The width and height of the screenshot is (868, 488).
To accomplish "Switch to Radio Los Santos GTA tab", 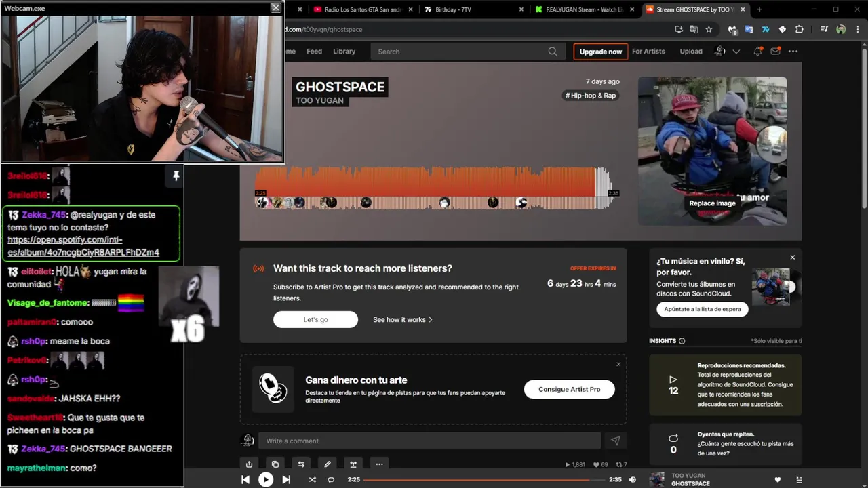I will [x=363, y=9].
